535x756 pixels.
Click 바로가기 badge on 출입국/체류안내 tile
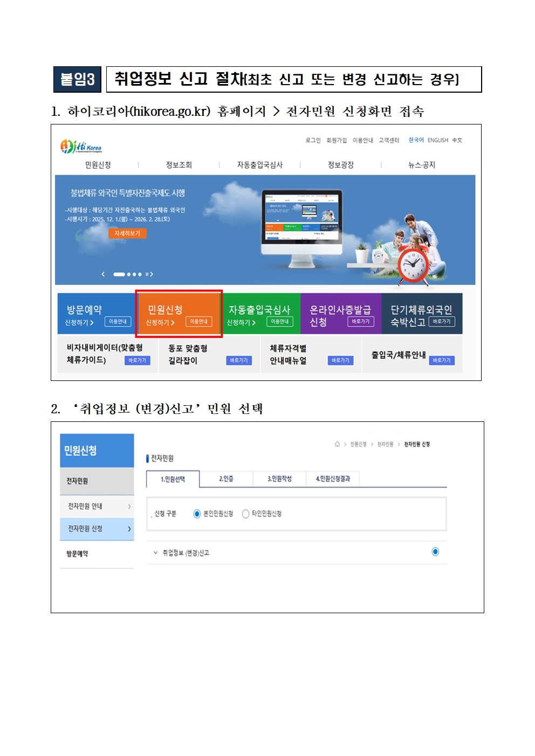(441, 360)
